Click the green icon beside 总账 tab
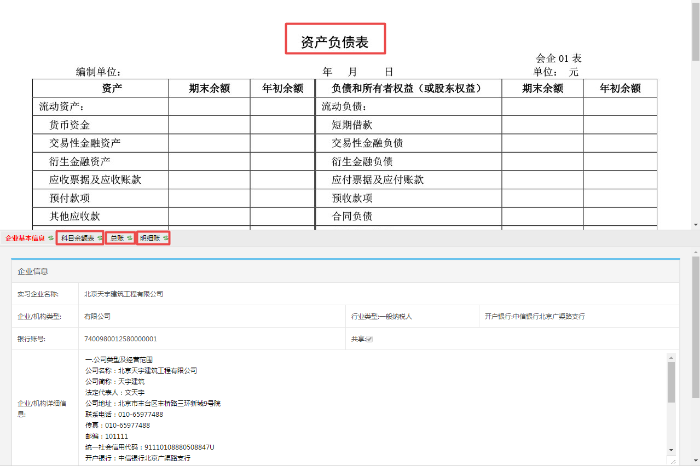This screenshot has height=466, width=700. point(131,239)
